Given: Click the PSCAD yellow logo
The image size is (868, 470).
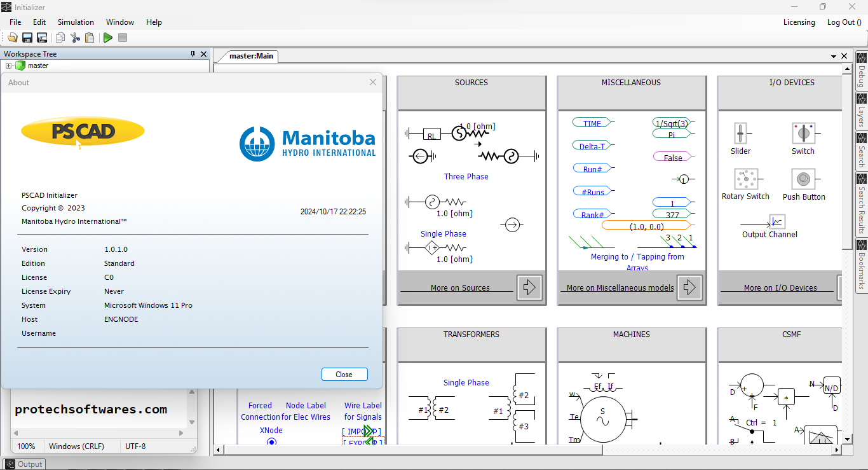Looking at the screenshot, I should pos(83,132).
